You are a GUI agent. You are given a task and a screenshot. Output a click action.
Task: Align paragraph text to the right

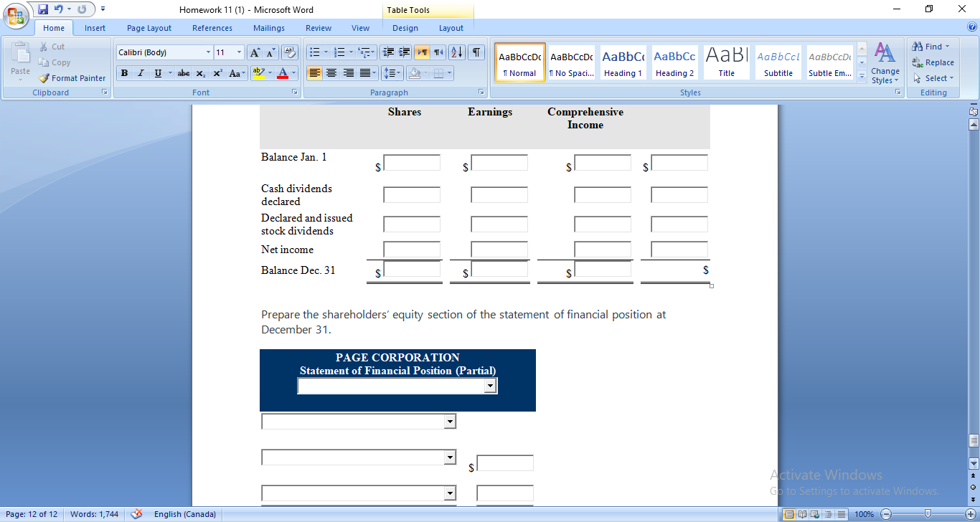[349, 73]
